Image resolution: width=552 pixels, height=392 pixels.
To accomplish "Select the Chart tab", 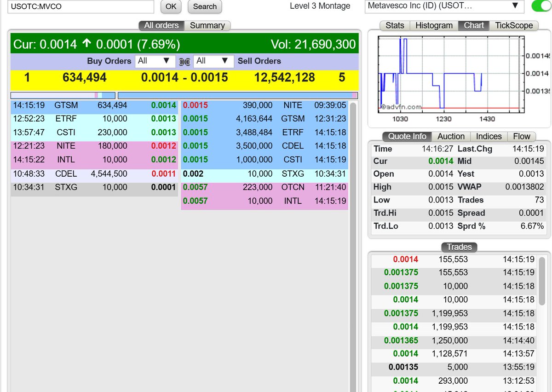I will pos(474,26).
